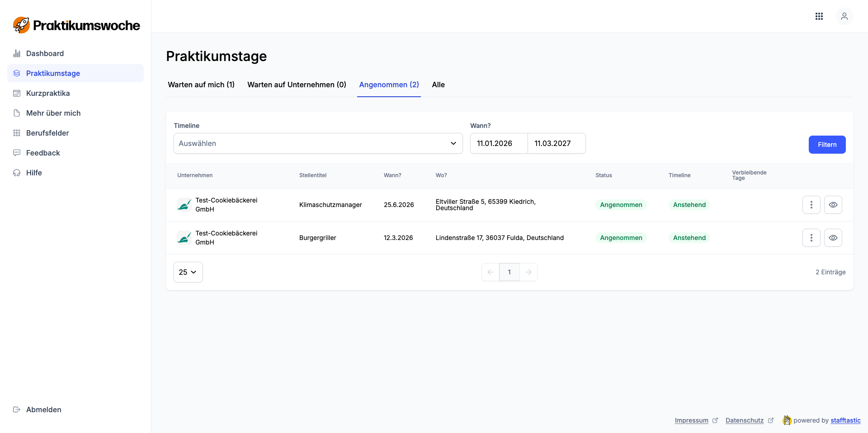Open Kurzpraktika in the sidebar
The height and width of the screenshot is (433, 868).
point(48,93)
